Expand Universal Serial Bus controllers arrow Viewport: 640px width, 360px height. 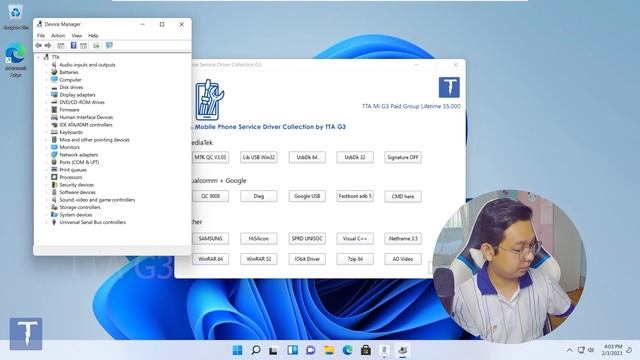click(x=46, y=222)
